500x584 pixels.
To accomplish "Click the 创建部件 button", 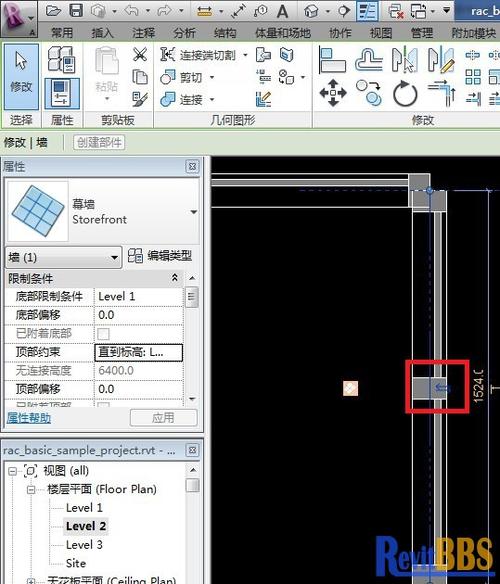I will pos(99,142).
